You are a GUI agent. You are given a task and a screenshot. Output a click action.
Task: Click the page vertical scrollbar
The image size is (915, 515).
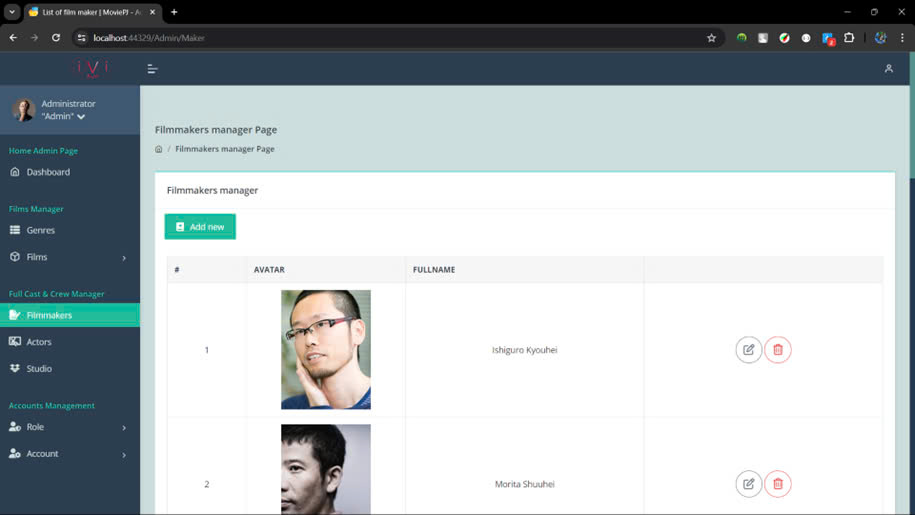click(911, 117)
